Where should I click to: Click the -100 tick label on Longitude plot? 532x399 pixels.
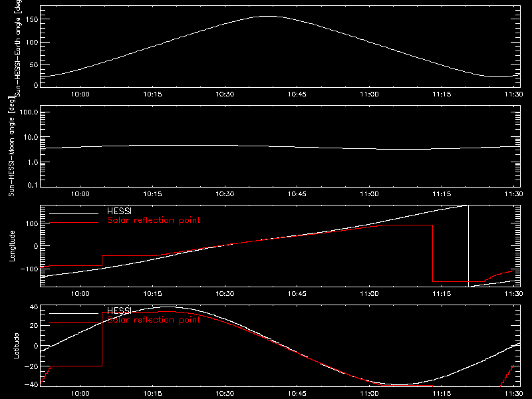(x=29, y=269)
